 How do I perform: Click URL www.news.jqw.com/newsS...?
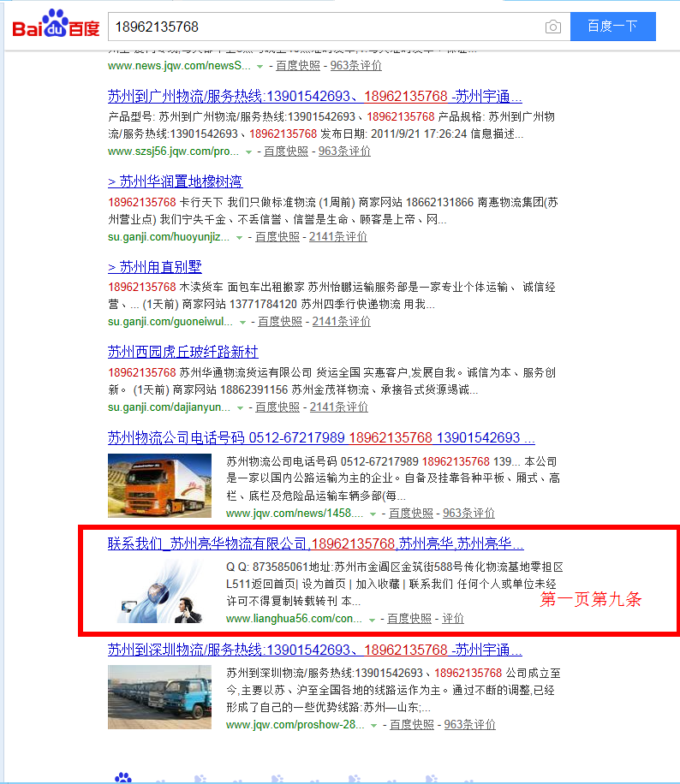(x=179, y=66)
